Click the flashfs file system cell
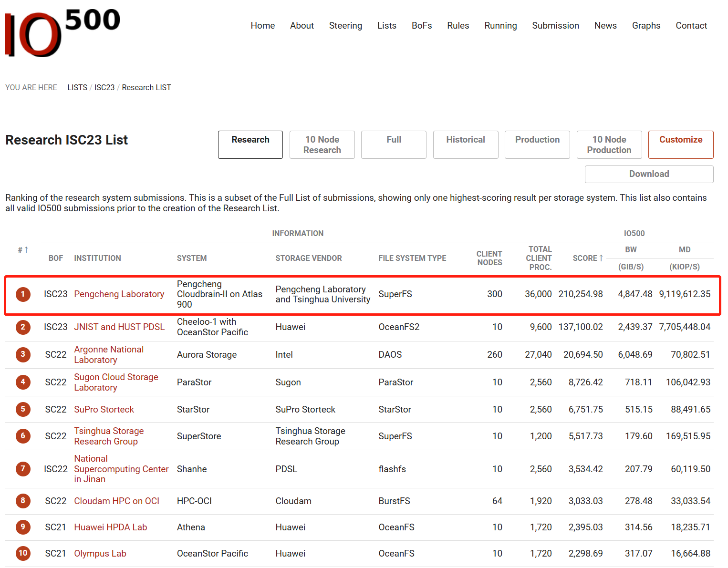The height and width of the screenshot is (568, 728). (x=392, y=469)
